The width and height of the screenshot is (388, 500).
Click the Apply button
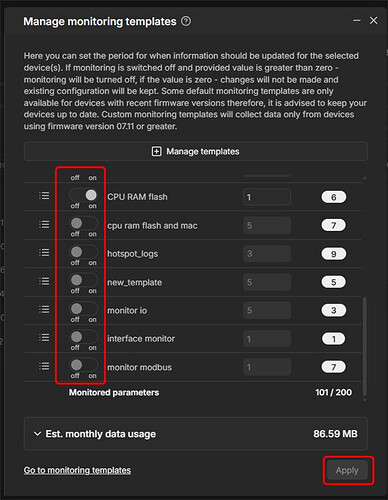[347, 470]
